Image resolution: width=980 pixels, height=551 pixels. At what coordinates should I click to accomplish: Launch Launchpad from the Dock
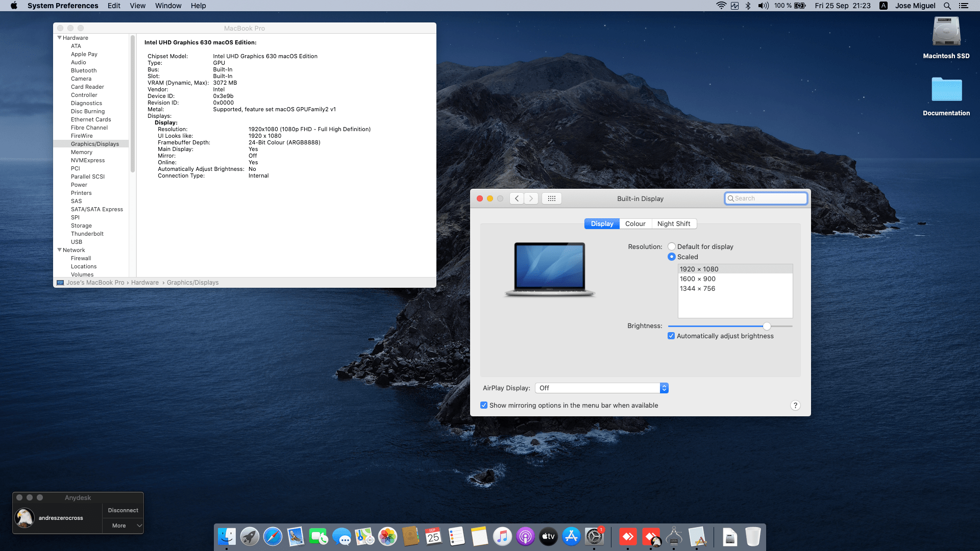tap(250, 537)
